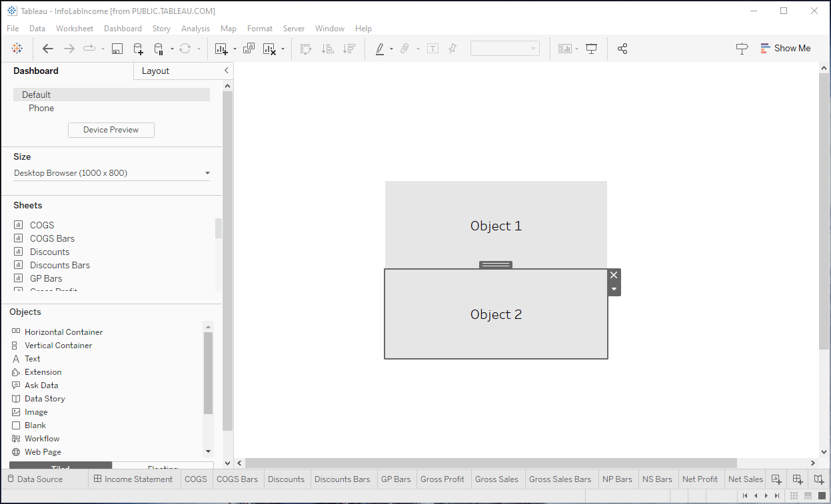Add a new dashboard from bottom bar
Screen dimensions: 831x504
[797, 479]
